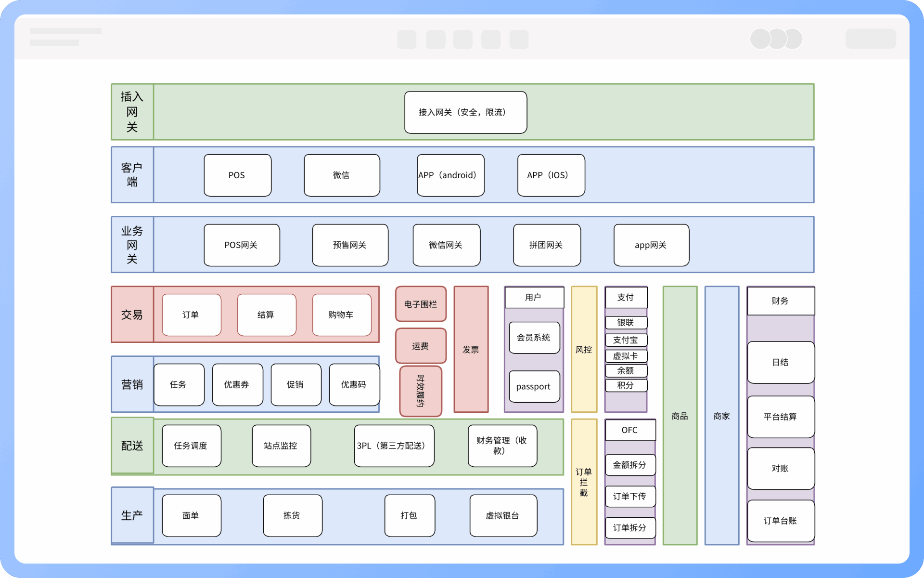Click the 支付宝 payment box

626,340
